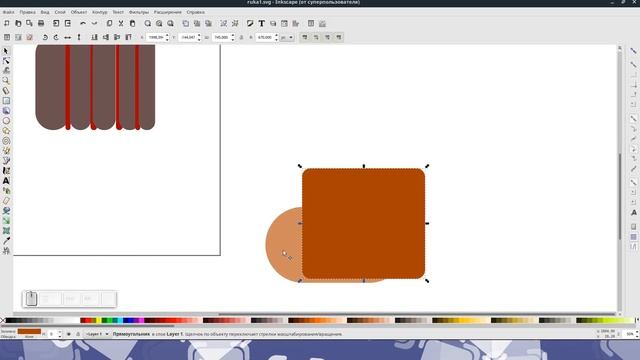Click the canvas vertical scrollbar
This screenshot has width=640, height=360.
tap(620, 196)
